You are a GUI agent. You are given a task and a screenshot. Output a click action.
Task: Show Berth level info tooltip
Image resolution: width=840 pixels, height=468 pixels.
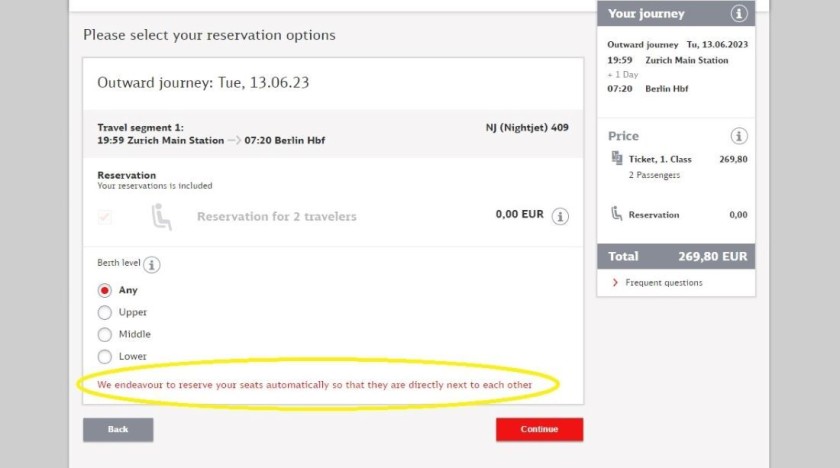(x=152, y=265)
